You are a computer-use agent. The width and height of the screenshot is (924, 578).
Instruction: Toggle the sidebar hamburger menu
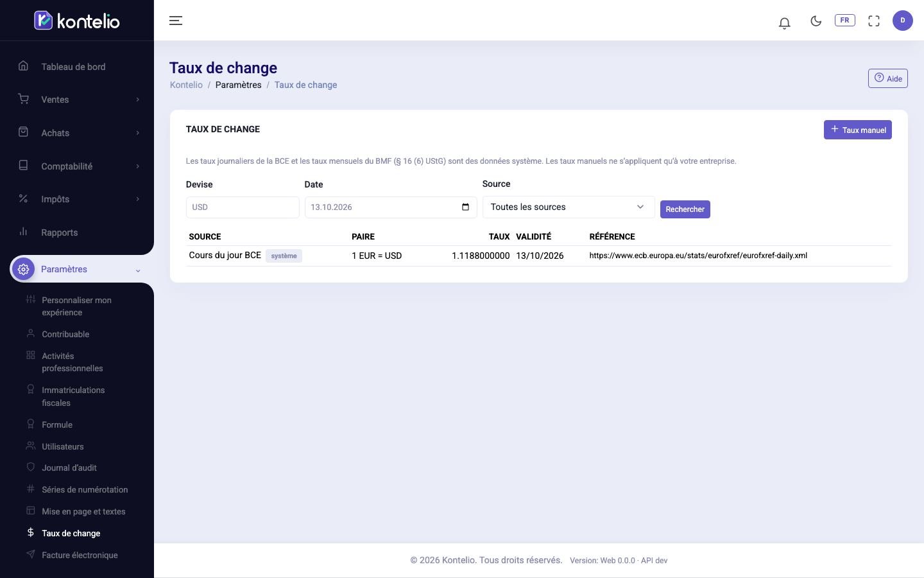coord(176,21)
